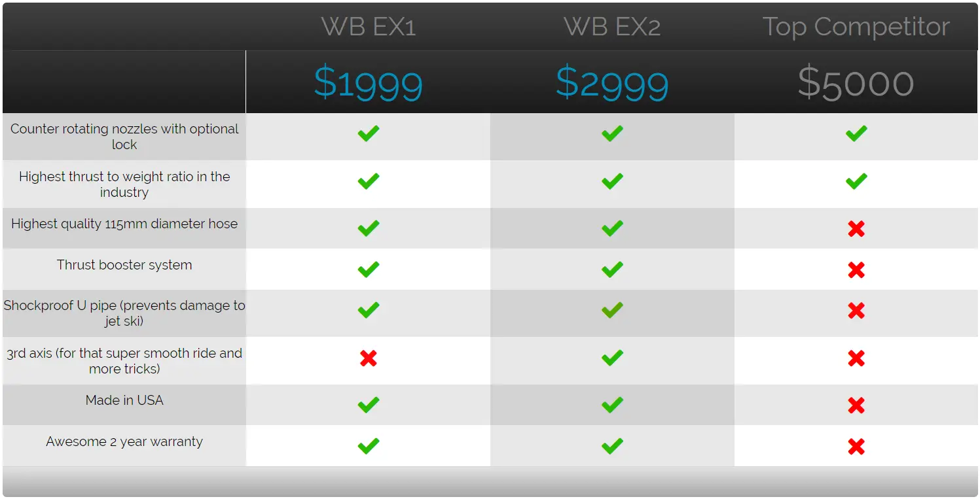Click WB EX1 checkmark for Awesome 2 year warranty
Screen dimensions: 980x499
tap(369, 446)
